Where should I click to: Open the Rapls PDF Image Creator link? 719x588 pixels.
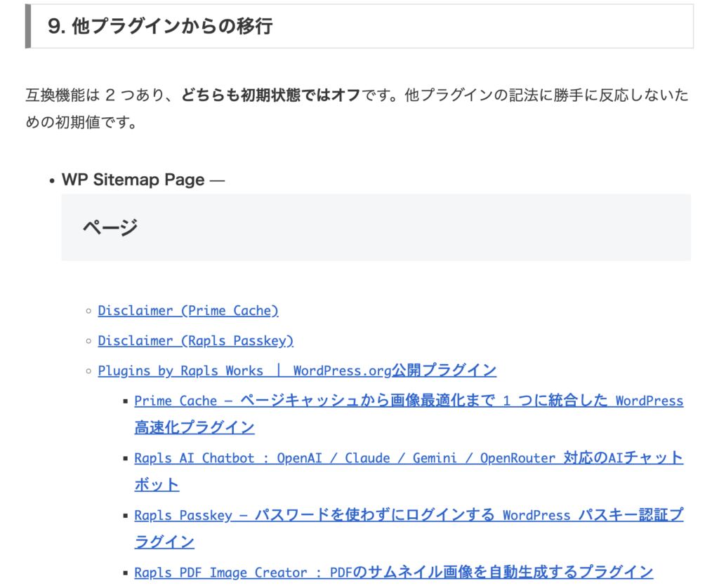[x=393, y=573]
